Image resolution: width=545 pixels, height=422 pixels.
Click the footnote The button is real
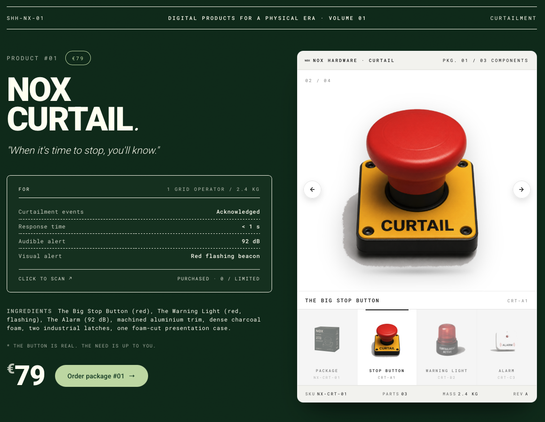[x=81, y=346]
